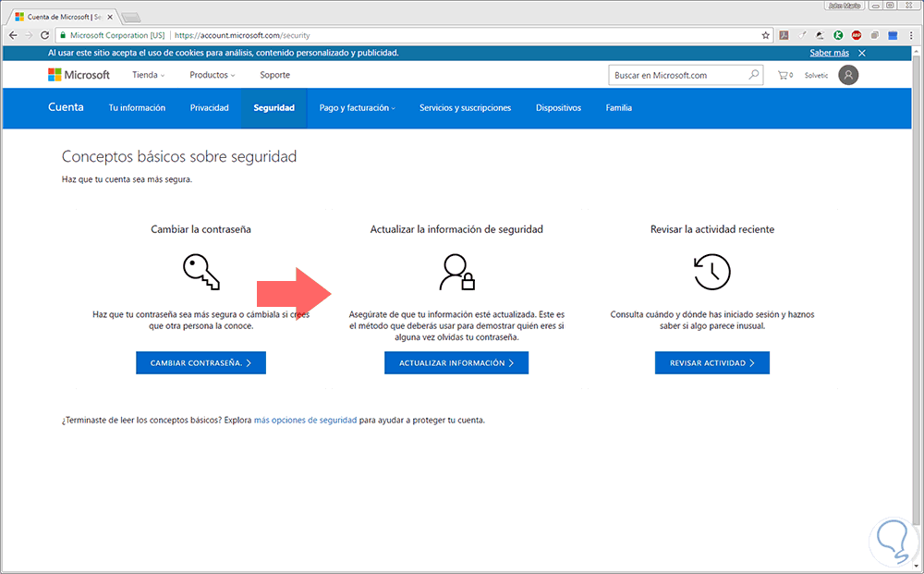Click the Microsoft logo
The image size is (924, 574).
79,75
